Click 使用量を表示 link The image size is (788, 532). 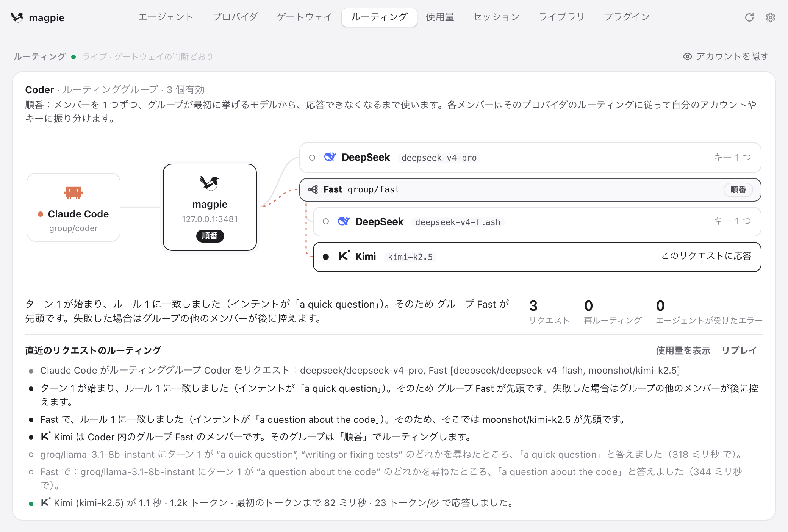[x=683, y=350]
